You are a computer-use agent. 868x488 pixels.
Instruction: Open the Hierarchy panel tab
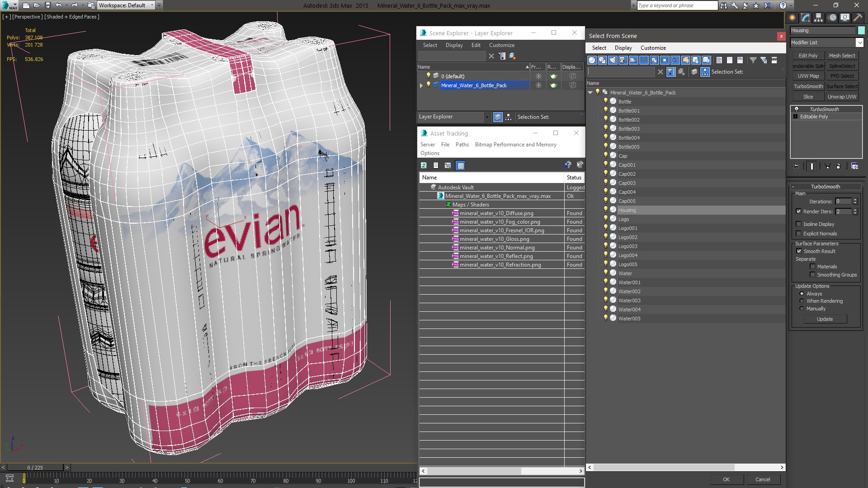[819, 18]
